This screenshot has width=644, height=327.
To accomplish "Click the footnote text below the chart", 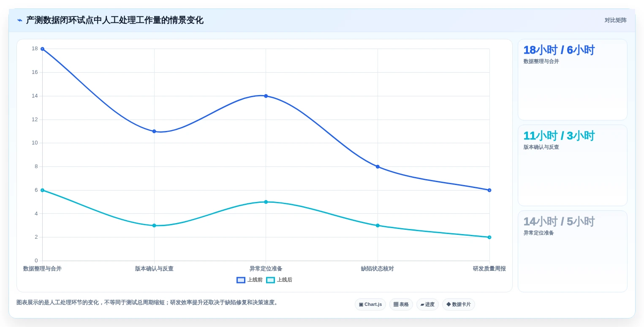I will coord(148,302).
